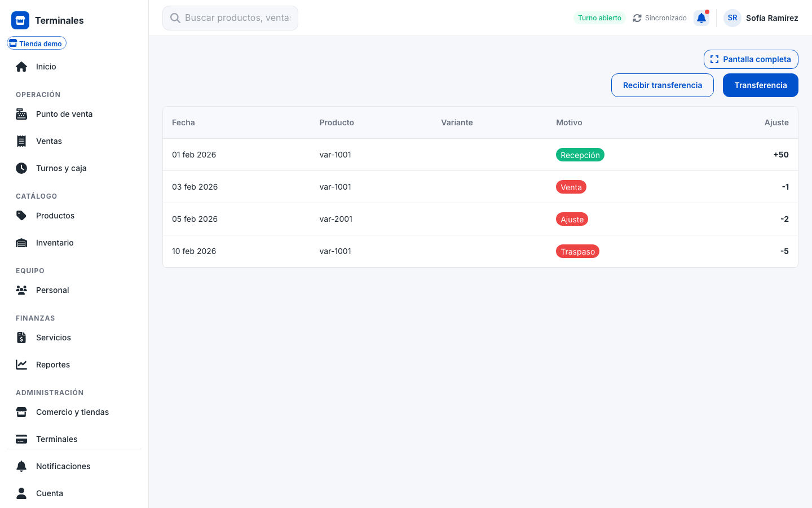Select the 03 feb 2026 date cell

point(195,187)
